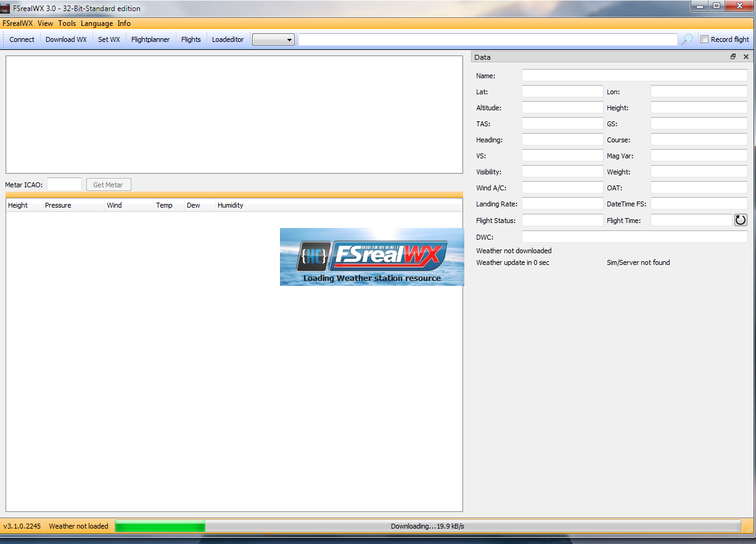This screenshot has width=756, height=544.
Task: Click the Lon field
Action: (x=699, y=91)
